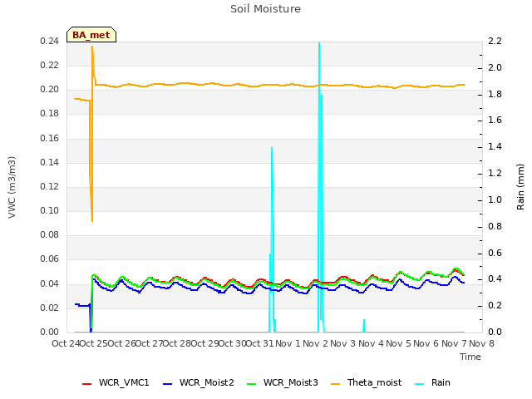Click the Nov 8 date tick label
The width and height of the screenshot is (532, 399).
pyautogui.click(x=481, y=343)
